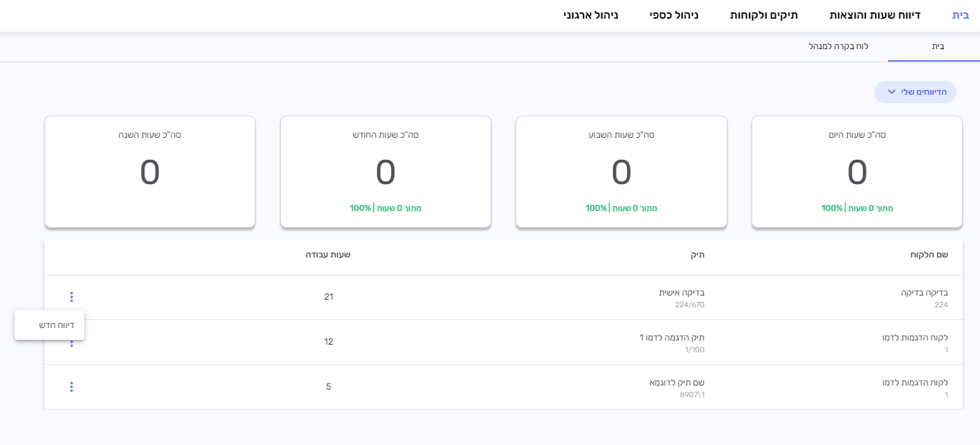This screenshot has width=980, height=445.
Task: Open three-dot menu for שם תיק לדוגמא row
Action: [x=71, y=387]
